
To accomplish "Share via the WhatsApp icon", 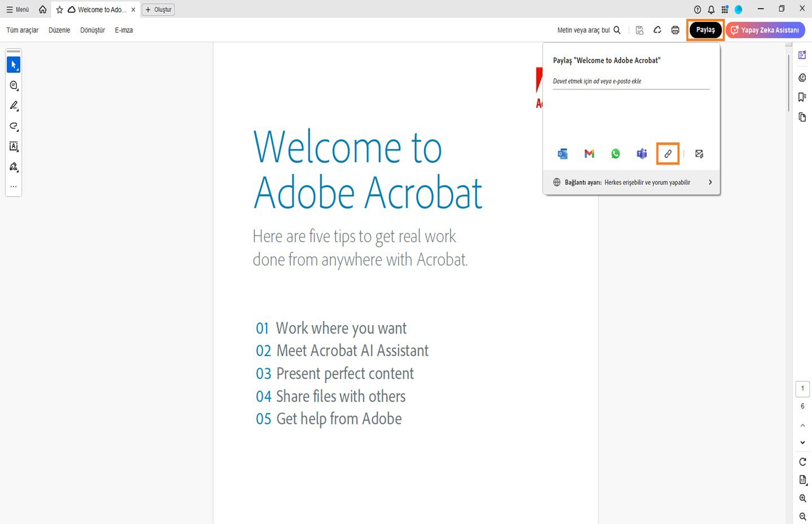I will pyautogui.click(x=615, y=154).
